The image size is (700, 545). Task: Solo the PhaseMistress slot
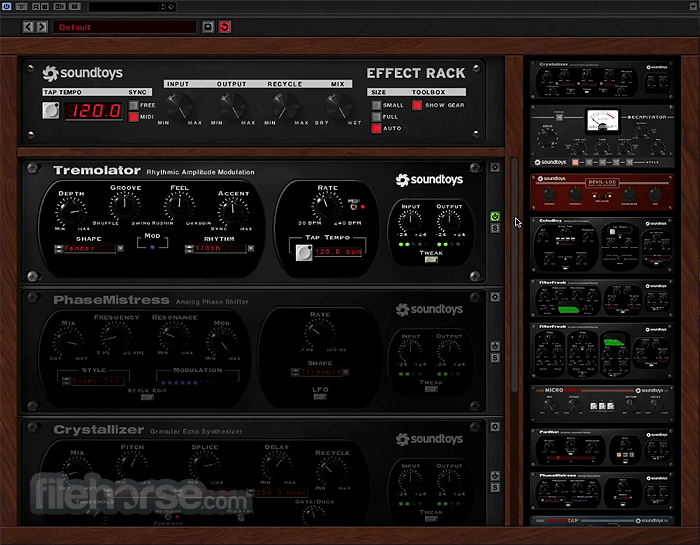coord(495,358)
